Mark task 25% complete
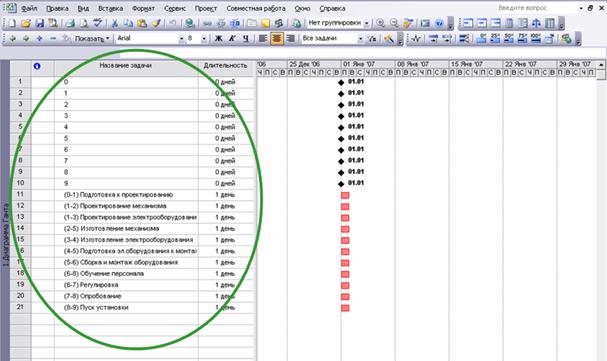 coord(495,38)
